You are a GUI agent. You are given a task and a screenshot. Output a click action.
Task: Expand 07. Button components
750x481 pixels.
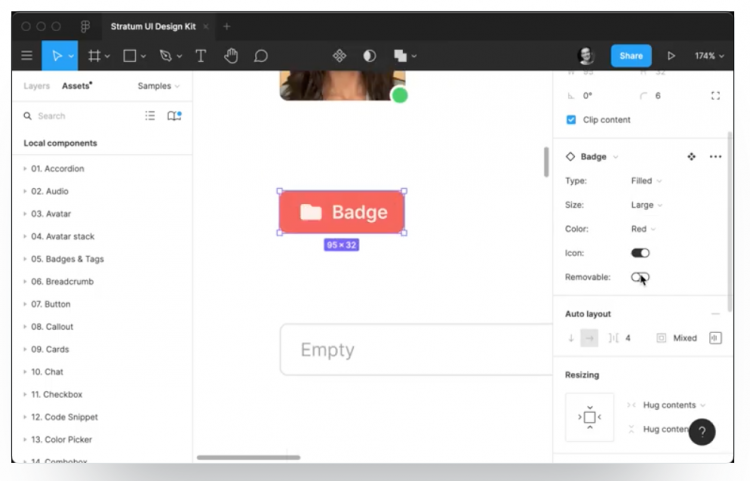[46, 304]
